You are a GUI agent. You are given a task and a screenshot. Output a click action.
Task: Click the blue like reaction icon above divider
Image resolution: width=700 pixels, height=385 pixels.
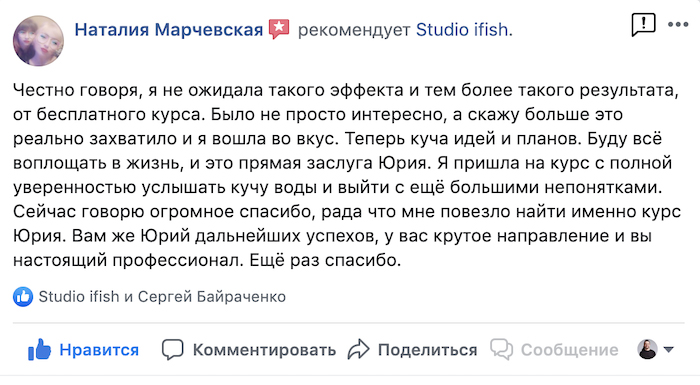tap(23, 297)
